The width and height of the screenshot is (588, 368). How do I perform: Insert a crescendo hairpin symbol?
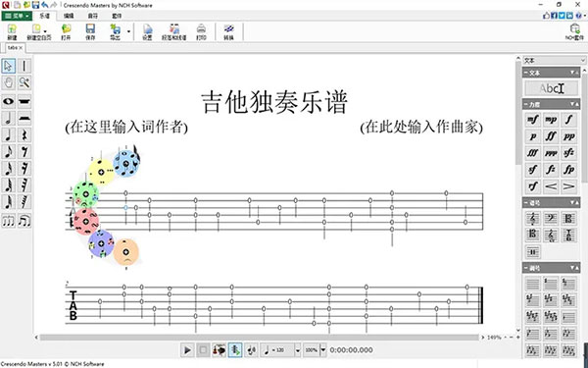click(551, 186)
